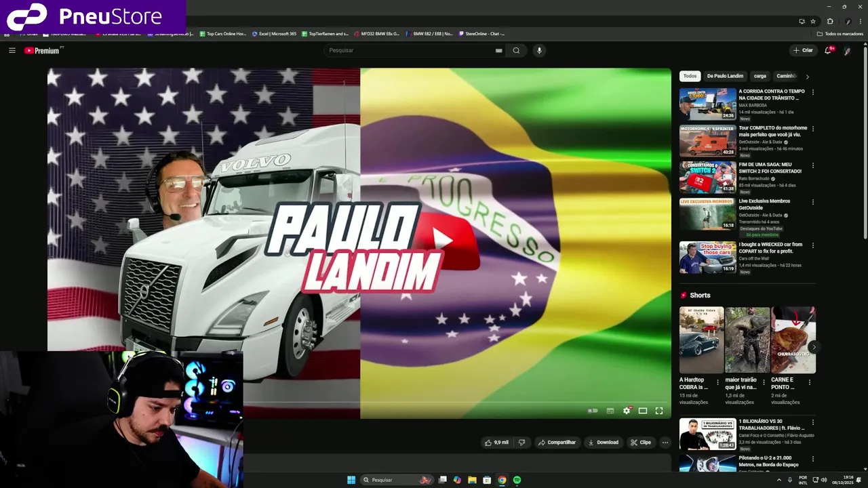Show more filter chips with right arrow
The image size is (868, 488).
coord(807,77)
